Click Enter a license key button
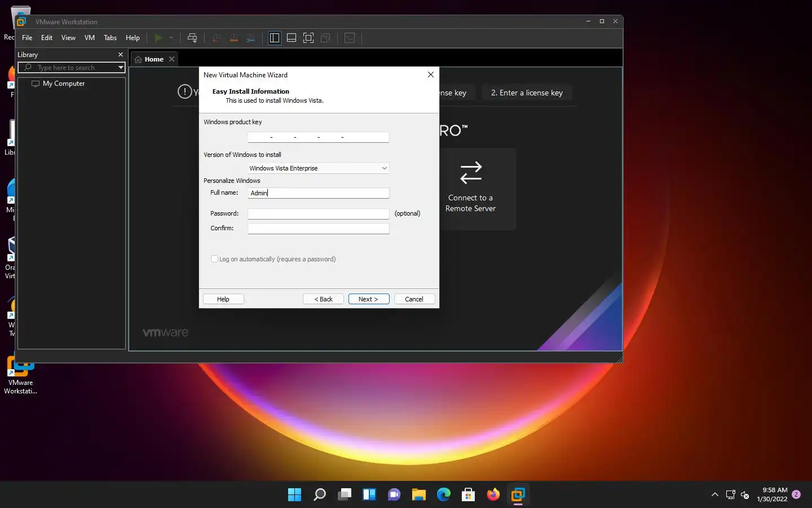The width and height of the screenshot is (812, 508). tap(527, 93)
